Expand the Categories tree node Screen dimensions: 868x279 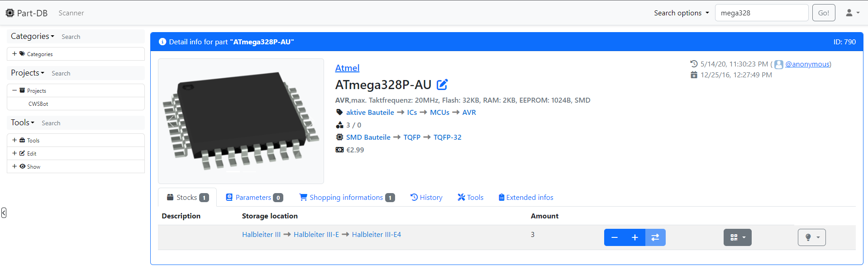[14, 54]
